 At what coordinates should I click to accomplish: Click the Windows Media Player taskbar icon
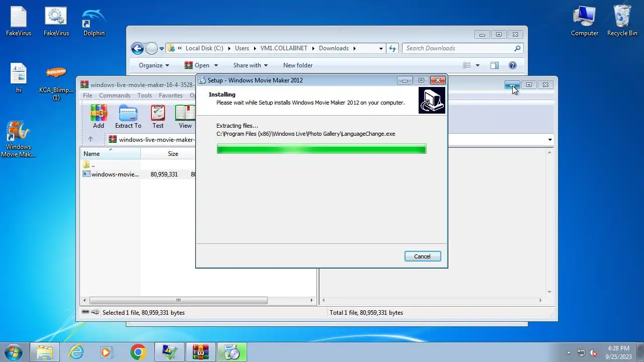click(x=106, y=352)
